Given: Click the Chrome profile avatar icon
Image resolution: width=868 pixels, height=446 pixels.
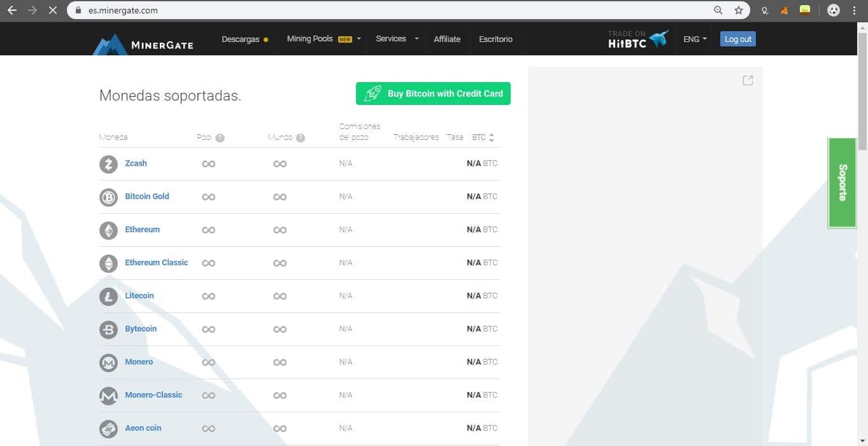Looking at the screenshot, I should (834, 10).
